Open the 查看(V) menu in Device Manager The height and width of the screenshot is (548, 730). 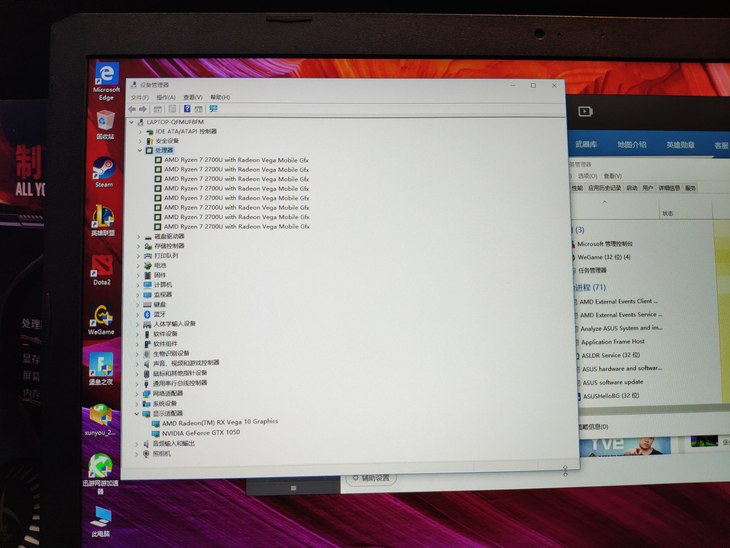tap(193, 97)
